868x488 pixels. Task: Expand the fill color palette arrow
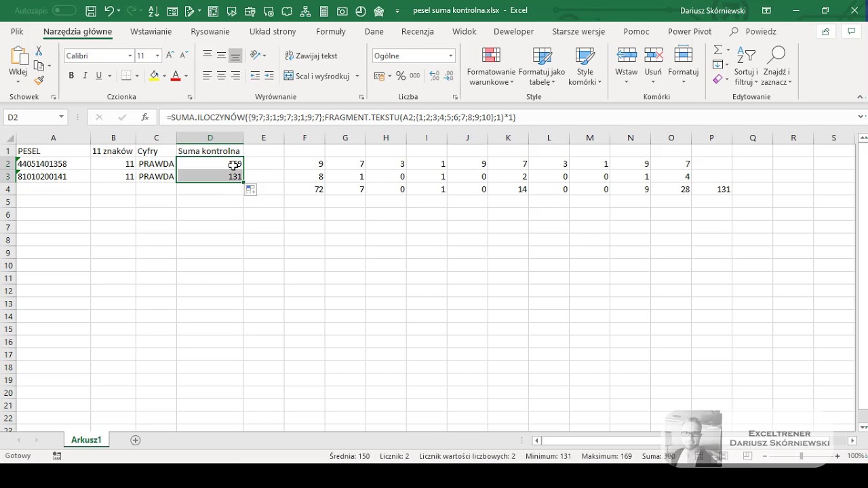point(164,76)
